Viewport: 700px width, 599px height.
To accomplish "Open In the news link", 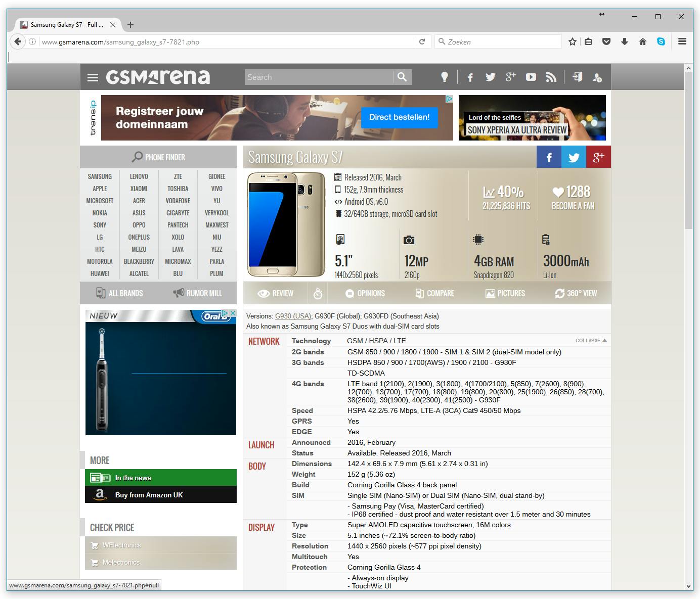I will [161, 478].
